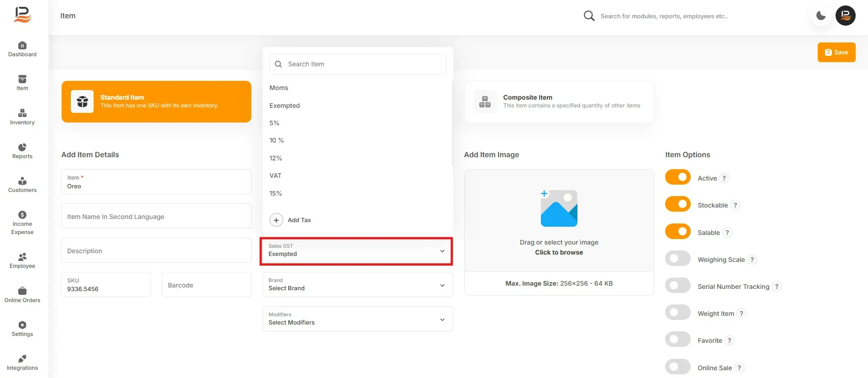Expand the Select Brand dropdown

tap(358, 284)
